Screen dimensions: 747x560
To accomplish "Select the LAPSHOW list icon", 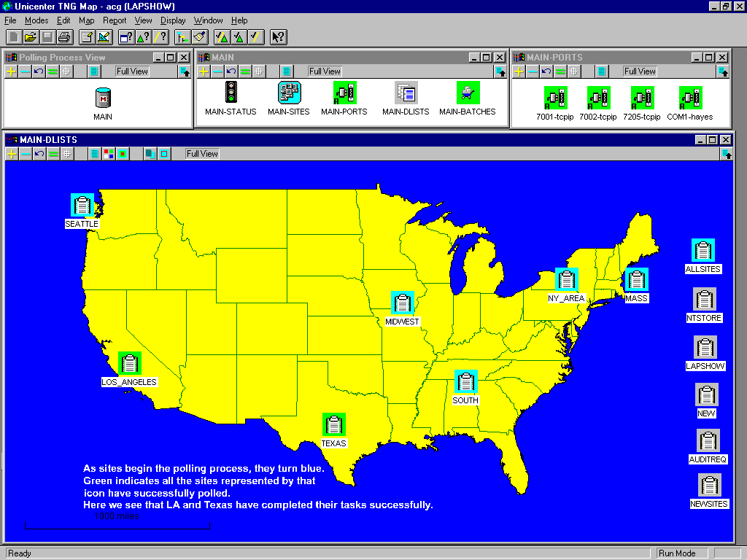I will pyautogui.click(x=705, y=348).
